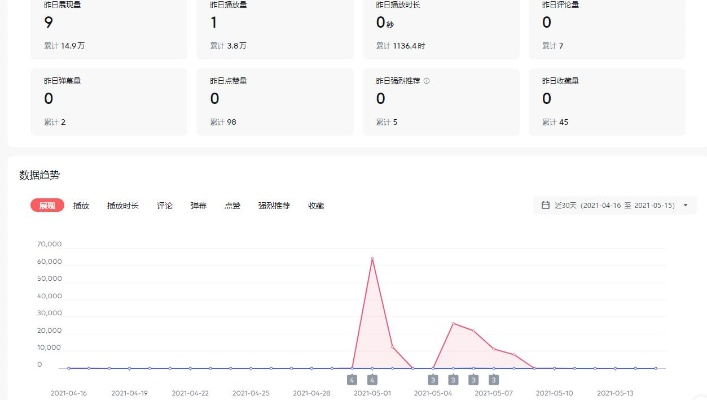707x400 pixels.
Task: Select the 展现 tab
Action: (47, 205)
